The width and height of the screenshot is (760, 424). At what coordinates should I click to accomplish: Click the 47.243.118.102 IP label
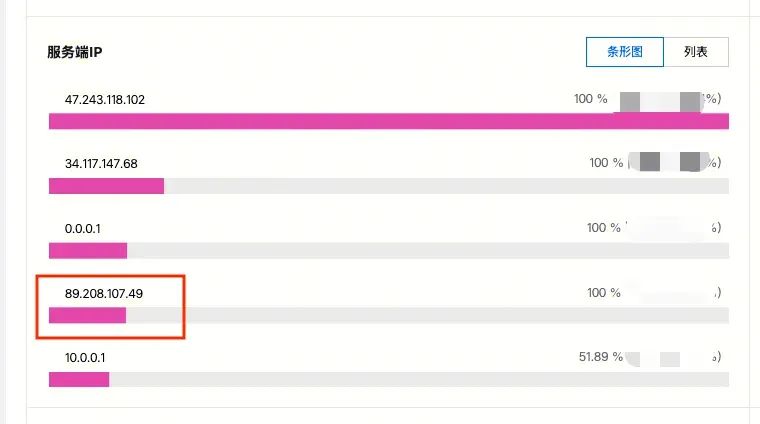pyautogui.click(x=105, y=100)
